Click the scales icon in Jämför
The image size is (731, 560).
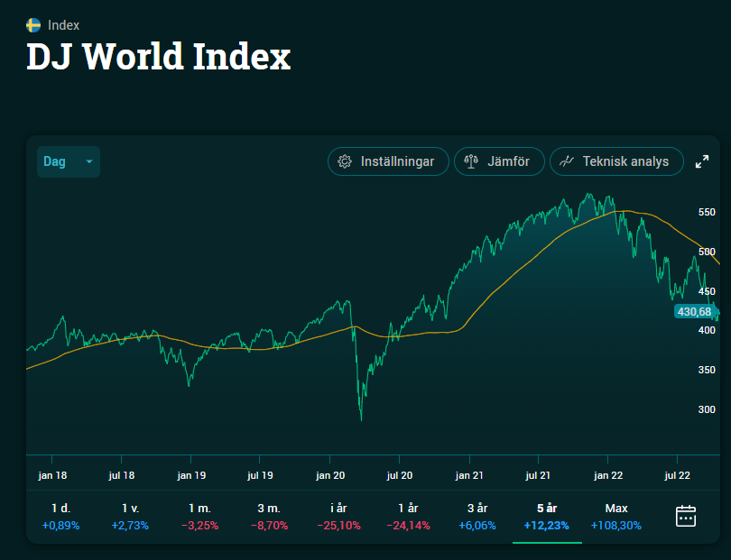470,162
